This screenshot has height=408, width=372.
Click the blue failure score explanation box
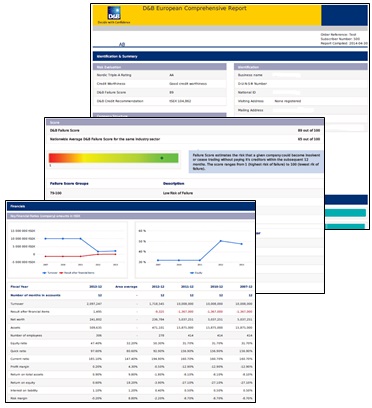coord(256,162)
